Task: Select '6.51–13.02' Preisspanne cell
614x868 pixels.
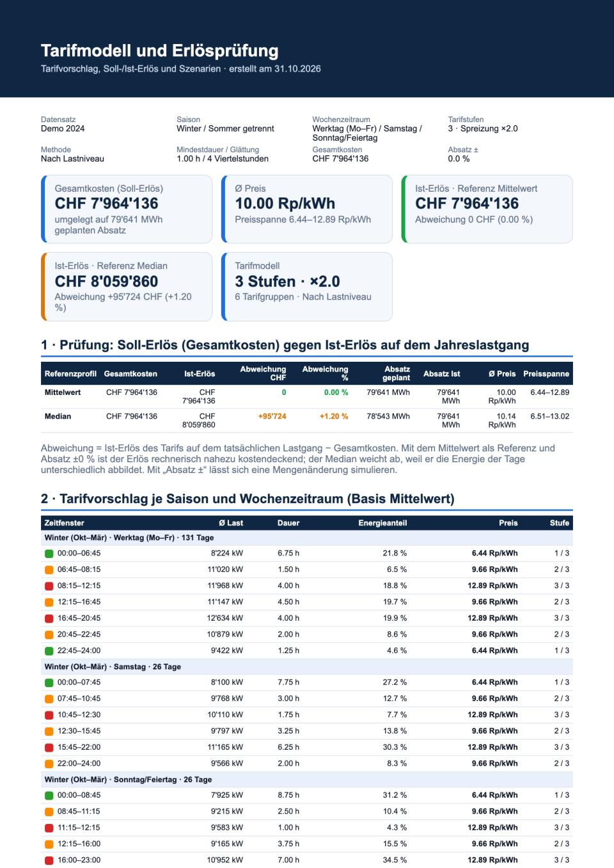Action: 550,416
